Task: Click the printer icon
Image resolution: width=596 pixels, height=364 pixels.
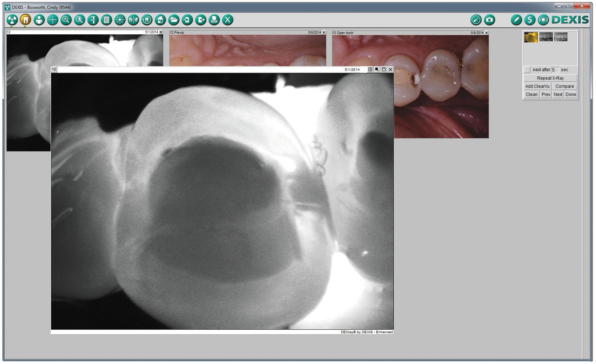Action: click(214, 20)
